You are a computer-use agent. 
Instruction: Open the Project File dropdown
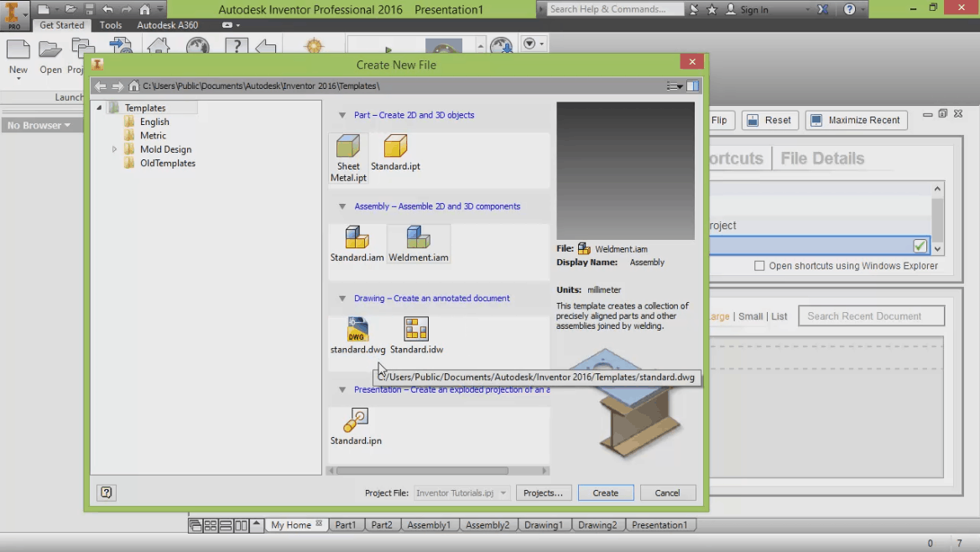coord(461,492)
